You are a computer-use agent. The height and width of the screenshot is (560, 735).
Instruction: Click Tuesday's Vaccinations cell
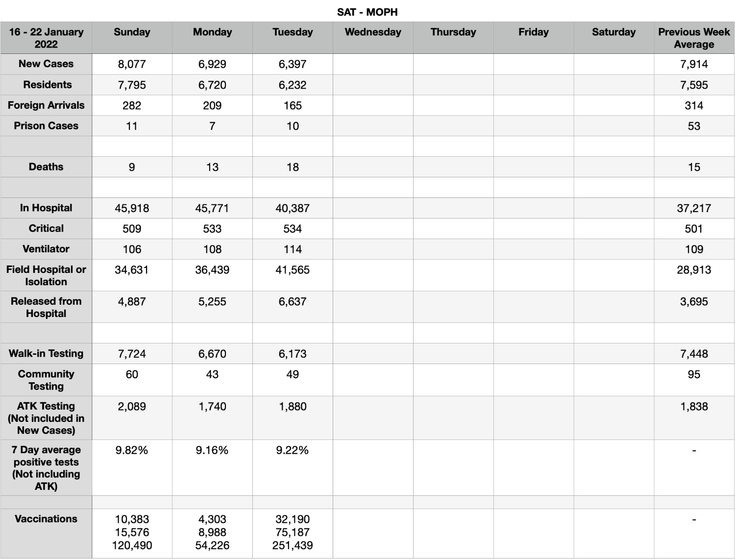(293, 533)
